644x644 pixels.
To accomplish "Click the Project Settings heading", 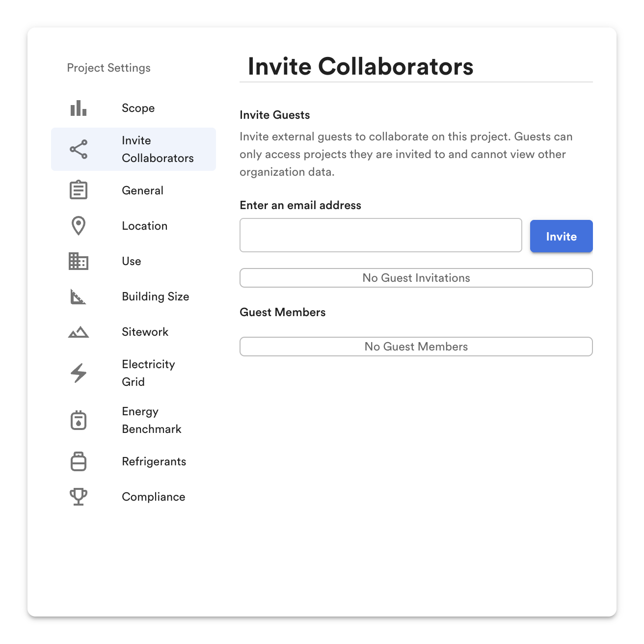I will [x=109, y=68].
